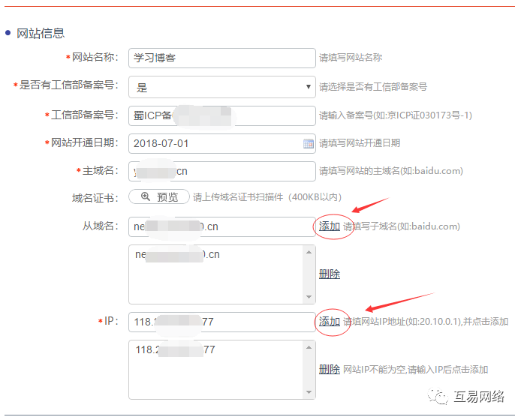The height and width of the screenshot is (420, 521).
Task: Click 删除 beside the IP list
Action: click(330, 369)
